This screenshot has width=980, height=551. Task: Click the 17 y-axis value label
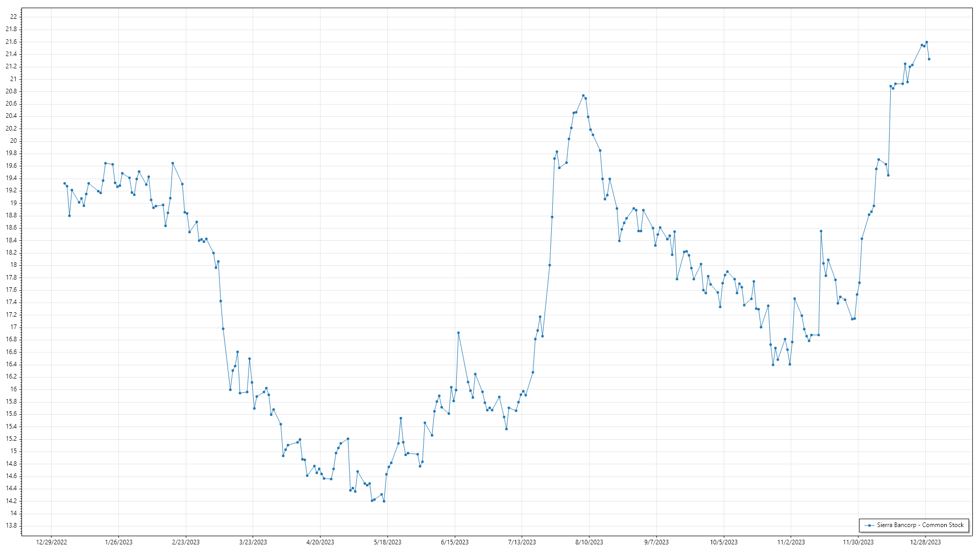[x=13, y=327]
